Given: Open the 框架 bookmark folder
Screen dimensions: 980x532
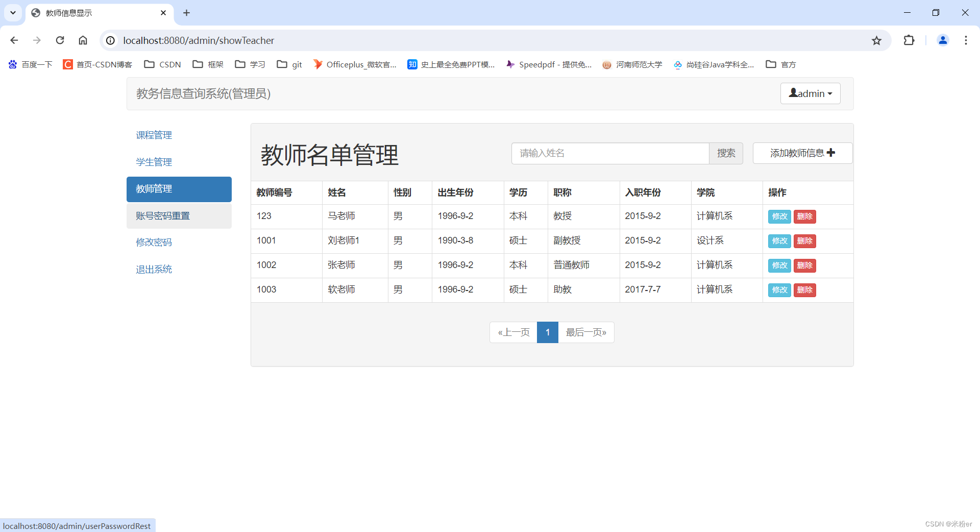Looking at the screenshot, I should pyautogui.click(x=208, y=64).
